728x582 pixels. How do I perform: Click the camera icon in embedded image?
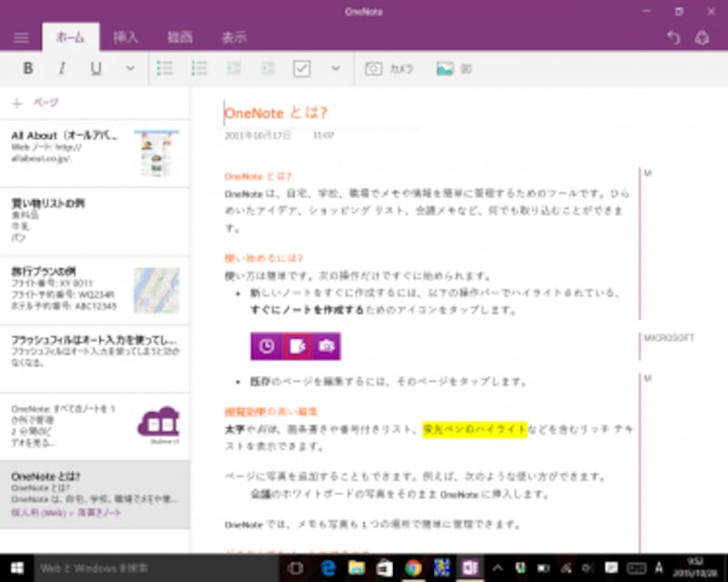pos(327,346)
